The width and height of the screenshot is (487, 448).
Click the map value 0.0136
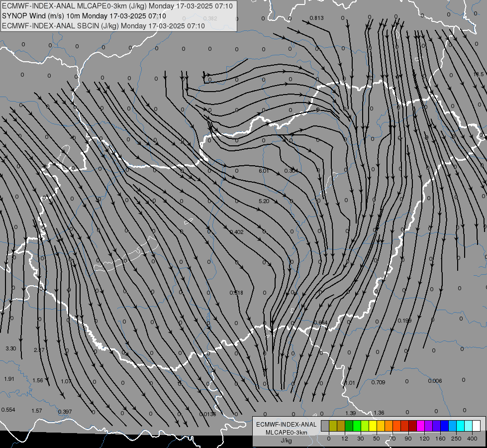(207, 414)
